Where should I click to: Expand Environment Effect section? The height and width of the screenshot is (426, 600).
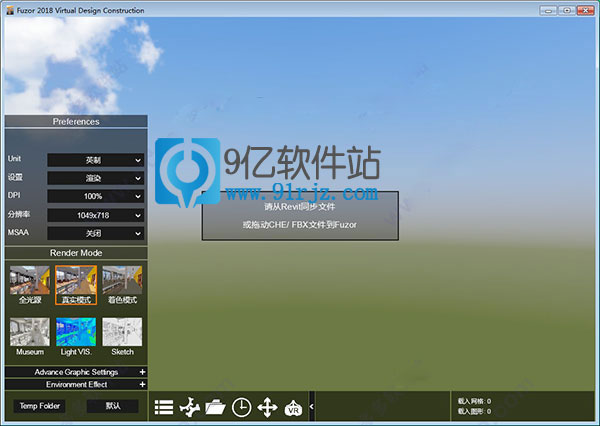[x=76, y=384]
